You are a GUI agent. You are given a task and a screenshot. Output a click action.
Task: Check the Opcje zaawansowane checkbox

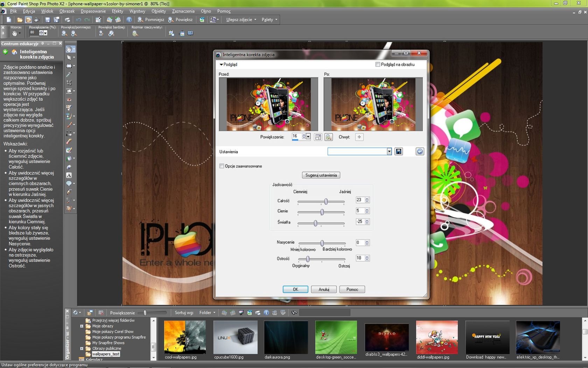pyautogui.click(x=222, y=166)
